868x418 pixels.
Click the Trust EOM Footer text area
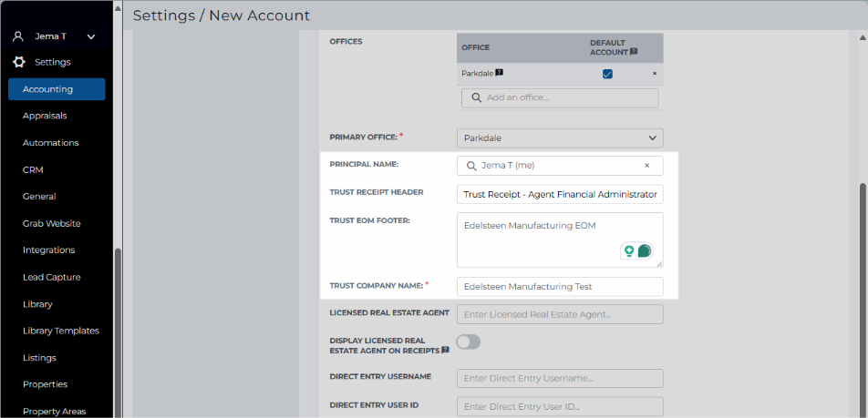click(x=560, y=240)
